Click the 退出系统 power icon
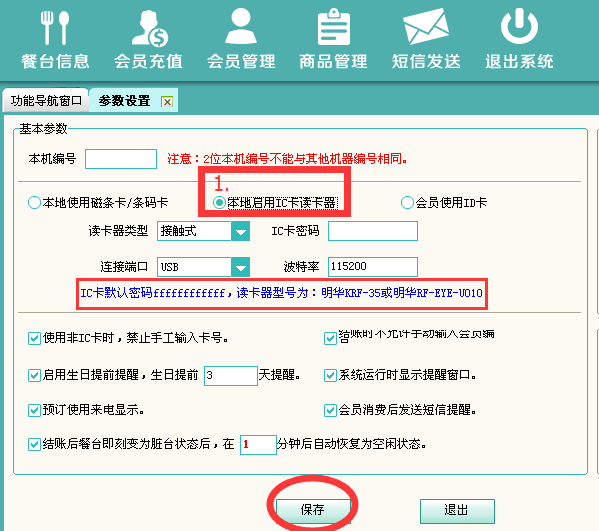Screen dimensions: 599x531 pyautogui.click(x=519, y=26)
